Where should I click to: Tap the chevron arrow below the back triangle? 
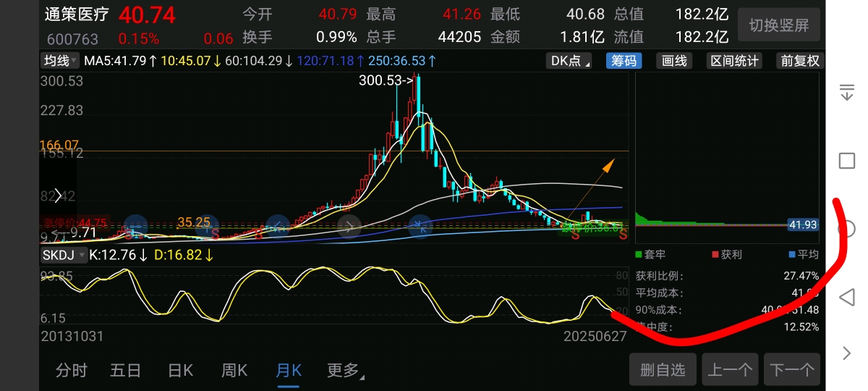tap(847, 353)
